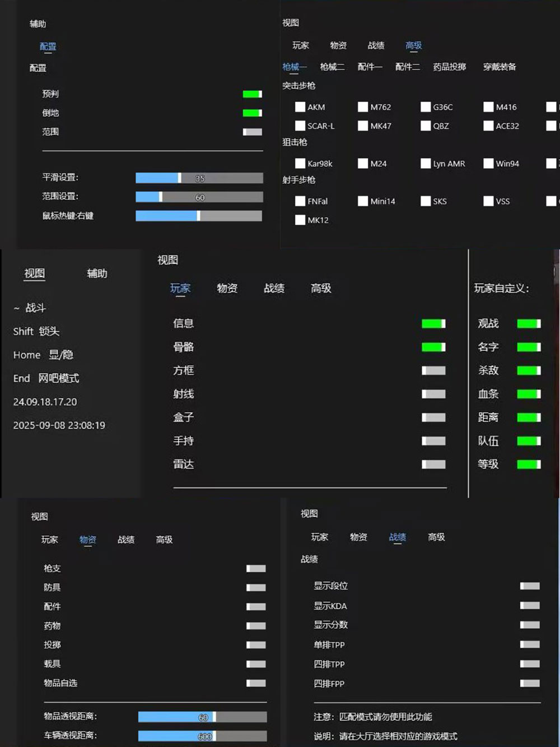Image resolution: width=560 pixels, height=747 pixels.
Task: Switch off the 血条 health bar toggle
Action: pyautogui.click(x=529, y=394)
